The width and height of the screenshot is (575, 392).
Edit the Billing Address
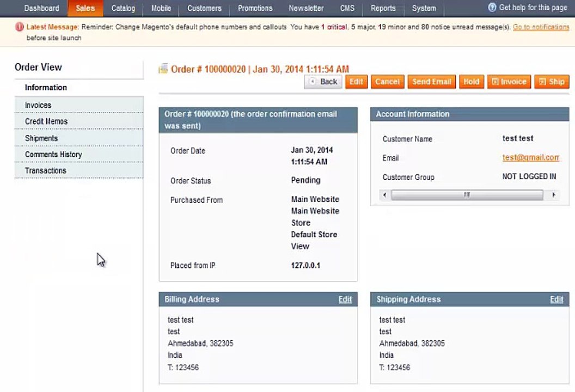[x=345, y=299]
